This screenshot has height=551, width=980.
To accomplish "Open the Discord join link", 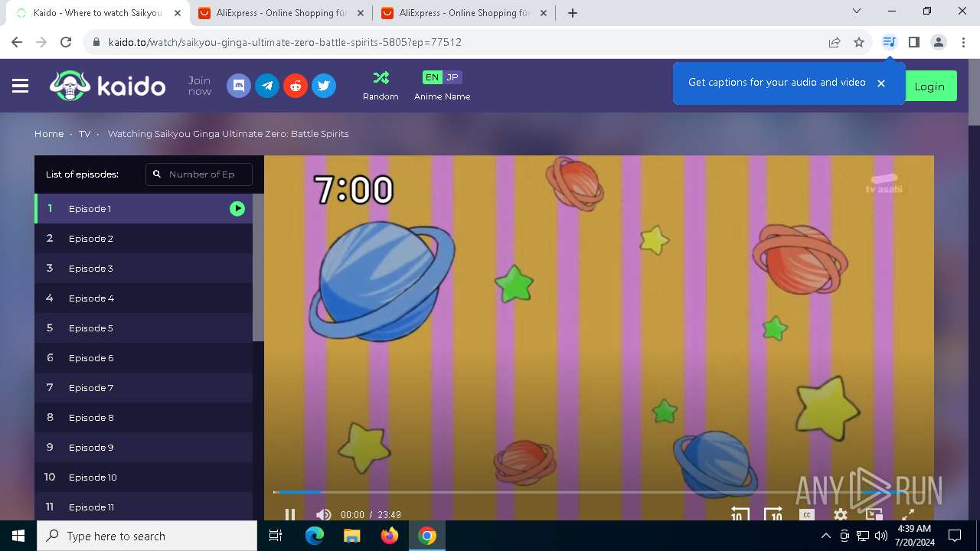I will (x=239, y=85).
